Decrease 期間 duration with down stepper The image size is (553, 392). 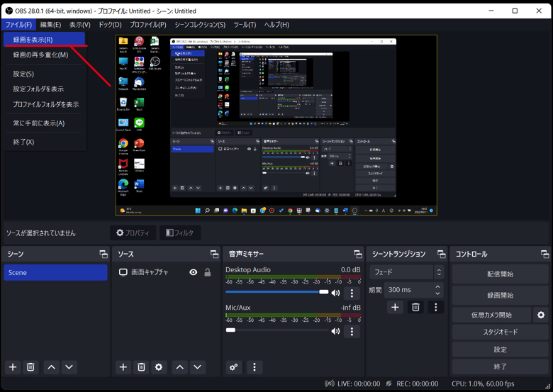pos(437,293)
